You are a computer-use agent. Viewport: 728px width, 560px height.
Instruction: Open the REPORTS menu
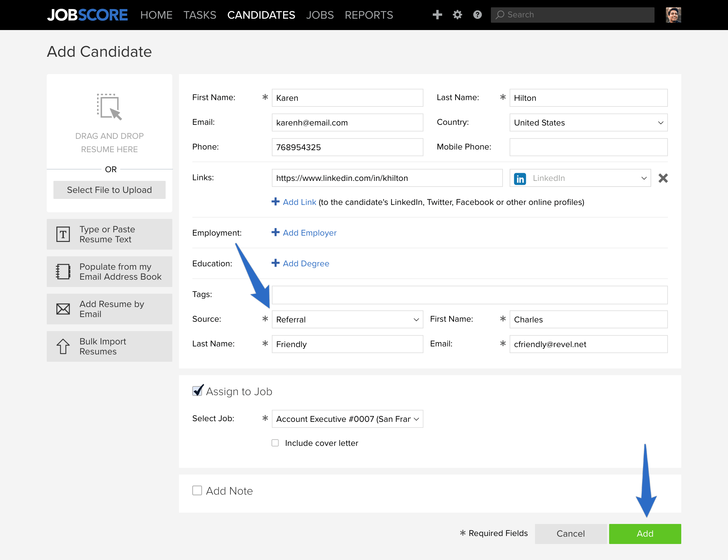(369, 15)
